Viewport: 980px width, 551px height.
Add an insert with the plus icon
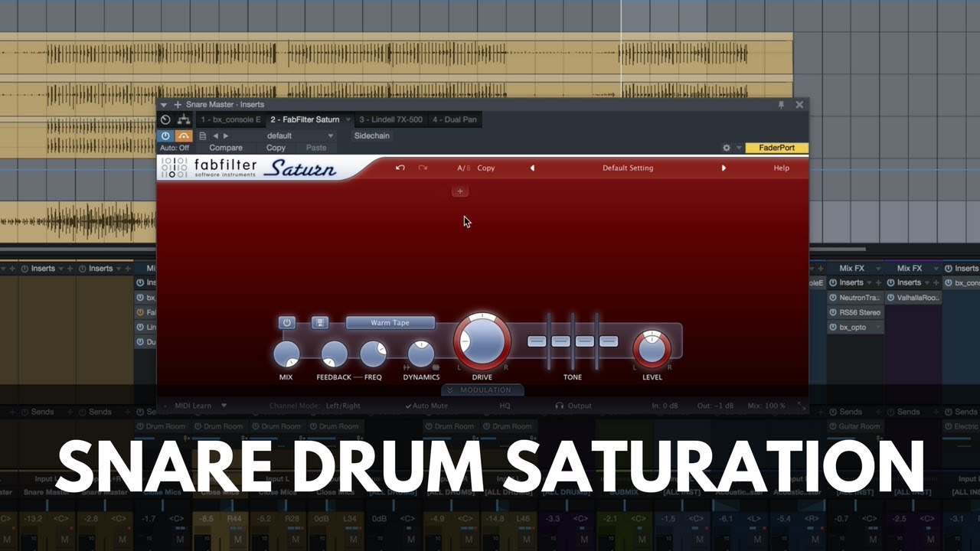pos(178,105)
